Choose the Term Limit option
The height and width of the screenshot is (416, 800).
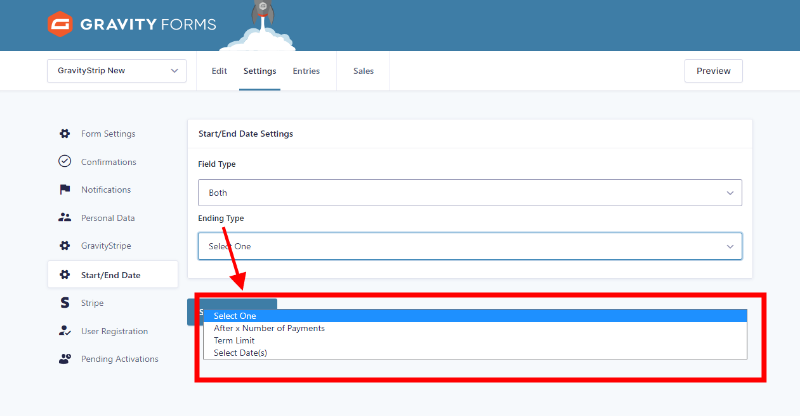tap(475, 340)
